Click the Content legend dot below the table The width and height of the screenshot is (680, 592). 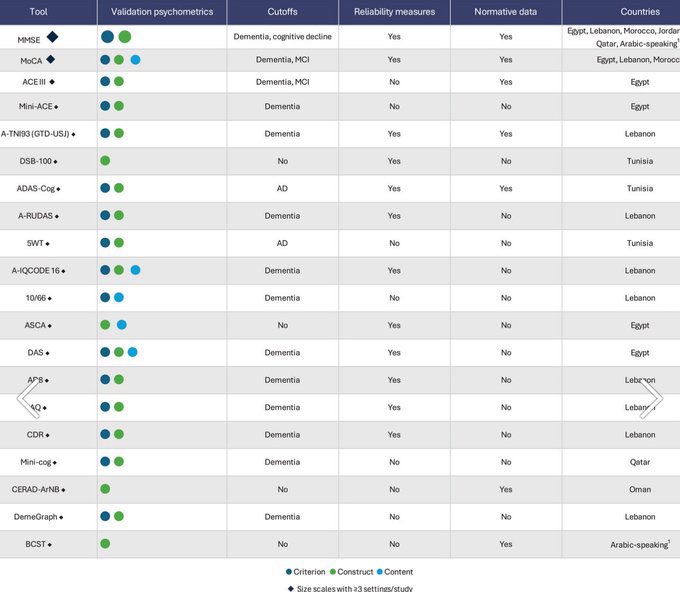click(x=380, y=572)
